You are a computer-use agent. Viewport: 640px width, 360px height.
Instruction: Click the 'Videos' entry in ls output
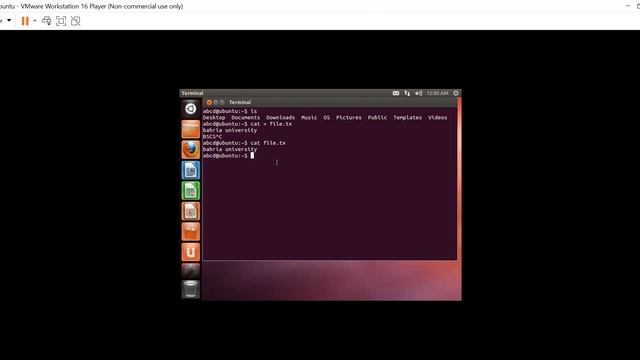(438, 118)
